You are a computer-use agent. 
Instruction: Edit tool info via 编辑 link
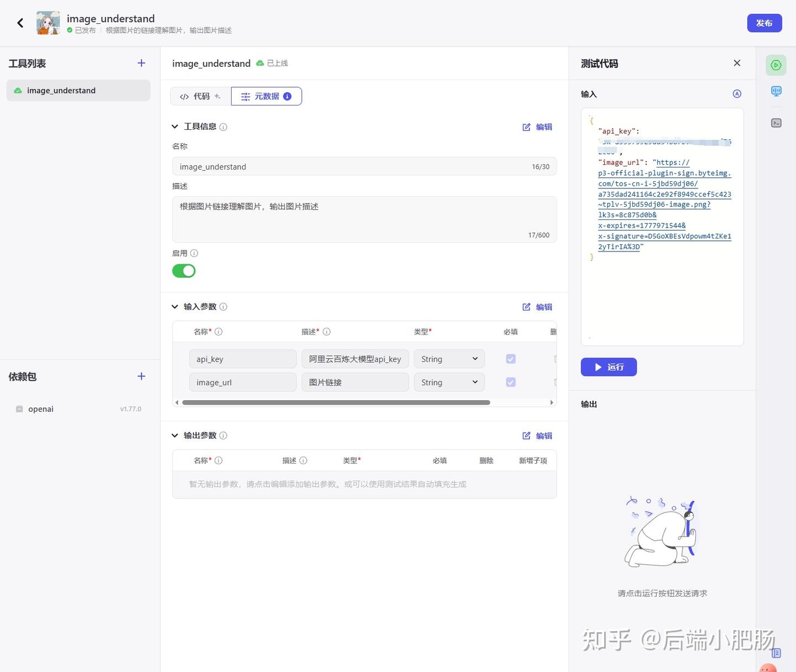pyautogui.click(x=537, y=127)
